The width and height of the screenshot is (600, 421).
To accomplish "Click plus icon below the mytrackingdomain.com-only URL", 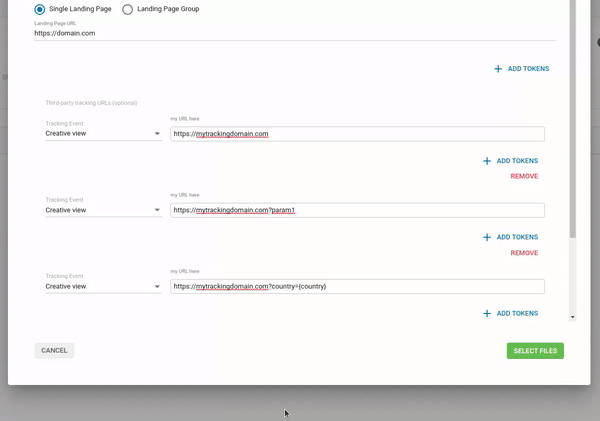I will [487, 161].
